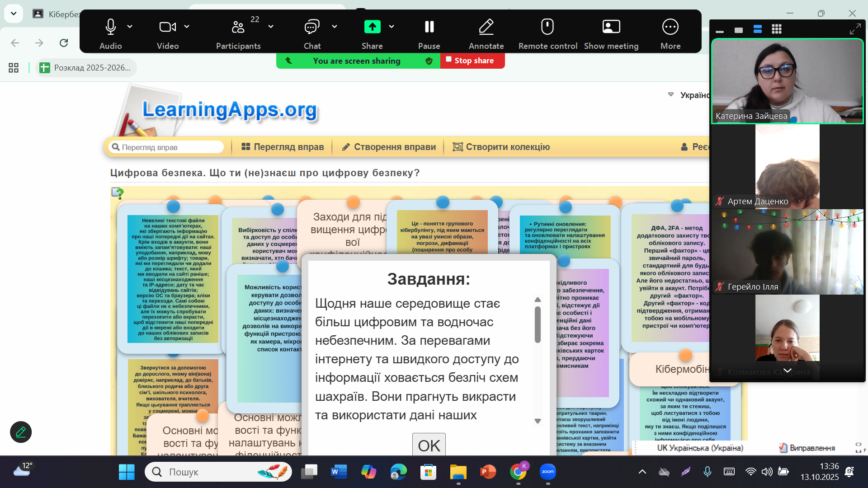Pause the screen share

pos(429,27)
